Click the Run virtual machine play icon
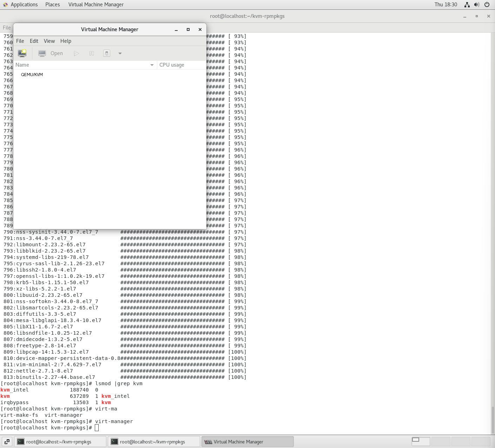The height and width of the screenshot is (448, 495). point(76,53)
